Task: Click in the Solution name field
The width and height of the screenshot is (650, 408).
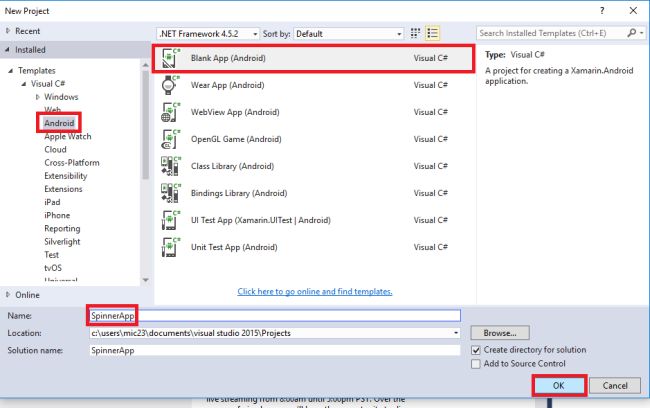Action: tap(275, 350)
